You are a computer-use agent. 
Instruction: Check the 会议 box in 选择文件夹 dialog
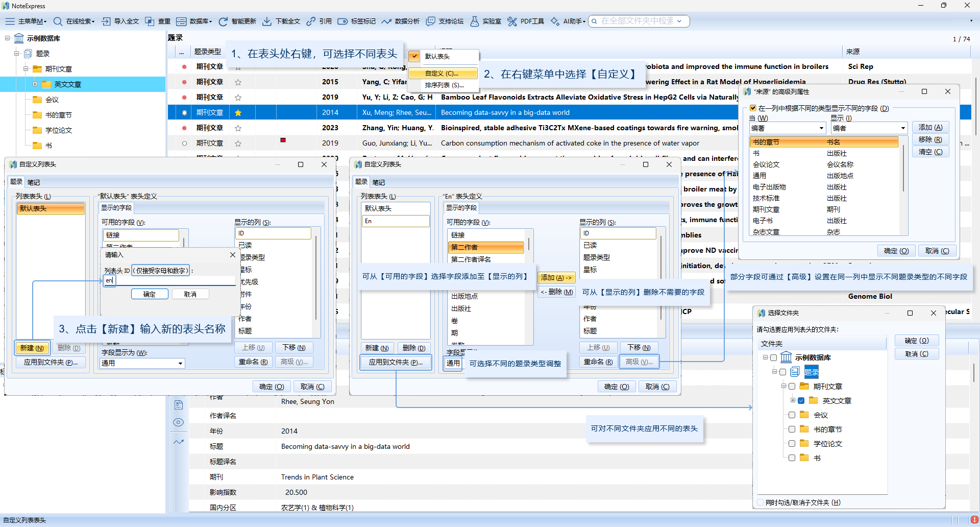click(x=792, y=415)
